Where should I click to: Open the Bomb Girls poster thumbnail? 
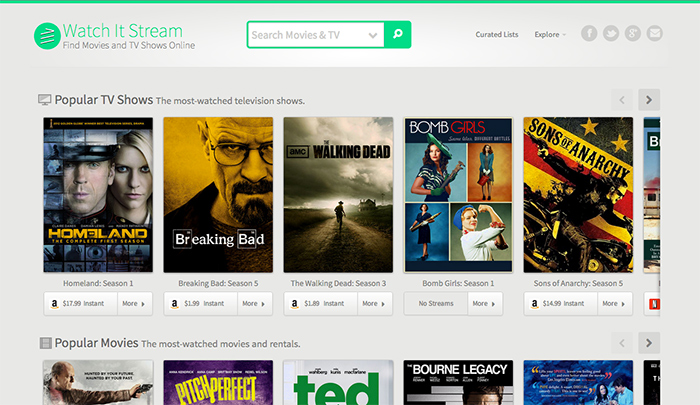point(458,195)
